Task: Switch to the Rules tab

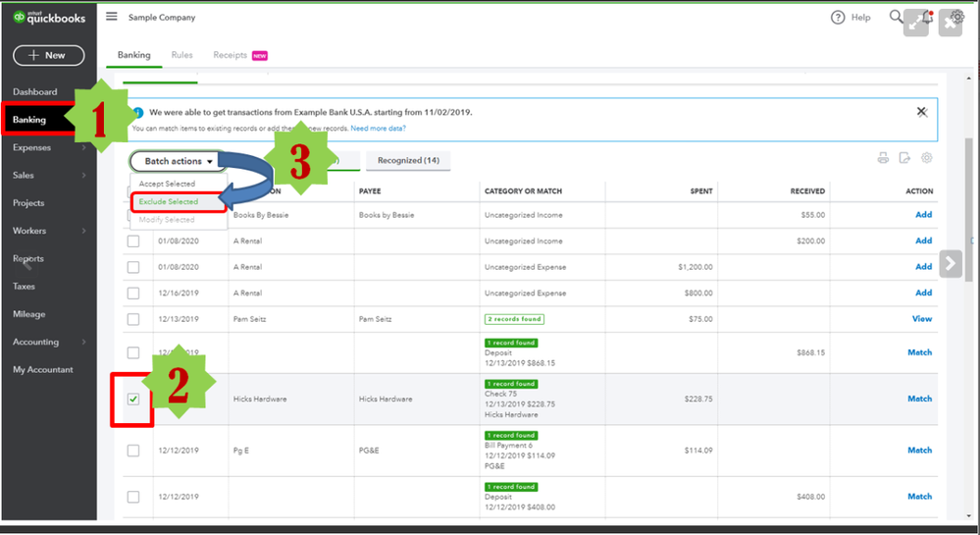Action: 181,55
